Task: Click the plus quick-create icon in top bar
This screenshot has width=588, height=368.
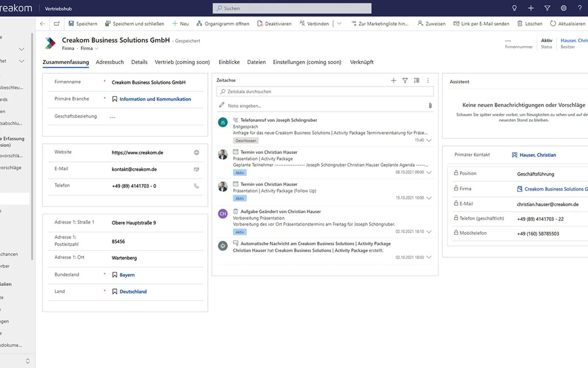Action: (x=531, y=8)
